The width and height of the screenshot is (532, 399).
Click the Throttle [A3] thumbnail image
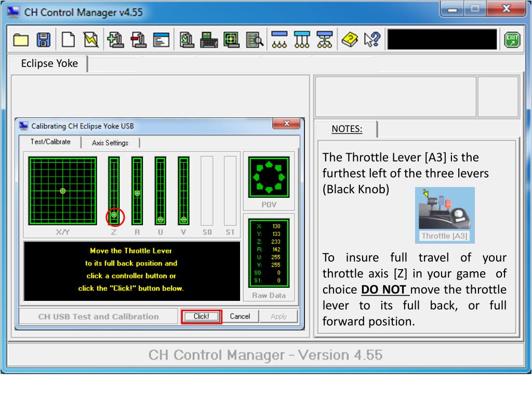[x=445, y=215]
